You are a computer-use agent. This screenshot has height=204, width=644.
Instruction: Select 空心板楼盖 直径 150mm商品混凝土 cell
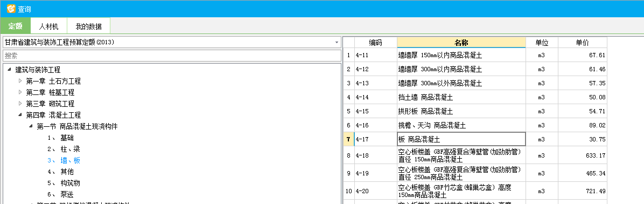[461, 155]
